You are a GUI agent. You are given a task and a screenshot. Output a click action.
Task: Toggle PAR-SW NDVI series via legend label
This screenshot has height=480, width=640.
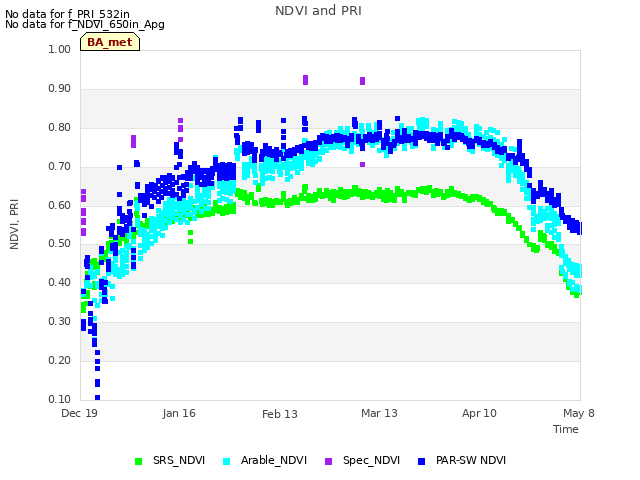pos(471,460)
